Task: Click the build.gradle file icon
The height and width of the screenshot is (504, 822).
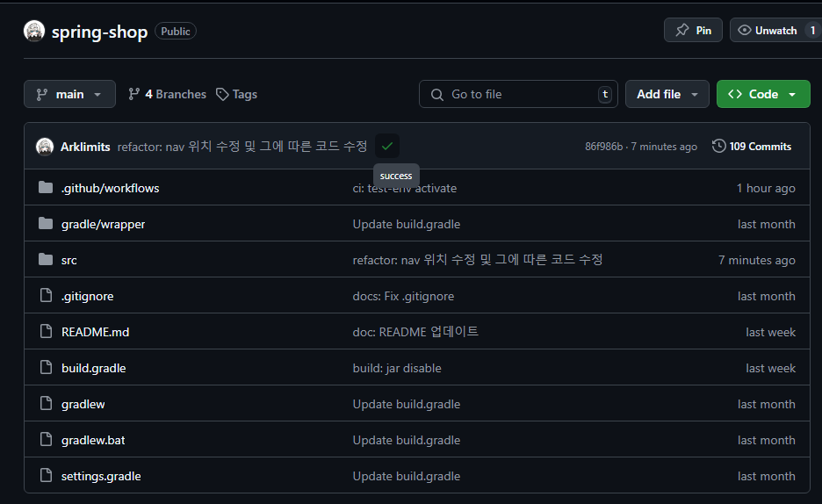Action: click(x=47, y=367)
